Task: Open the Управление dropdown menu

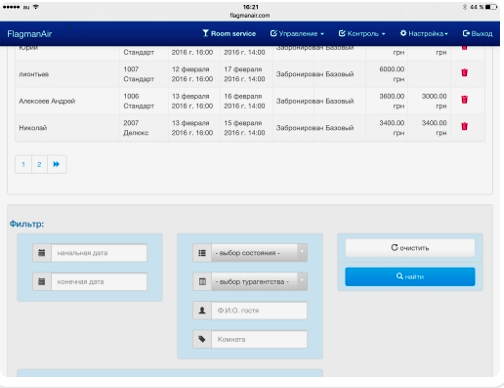Action: pos(297,33)
